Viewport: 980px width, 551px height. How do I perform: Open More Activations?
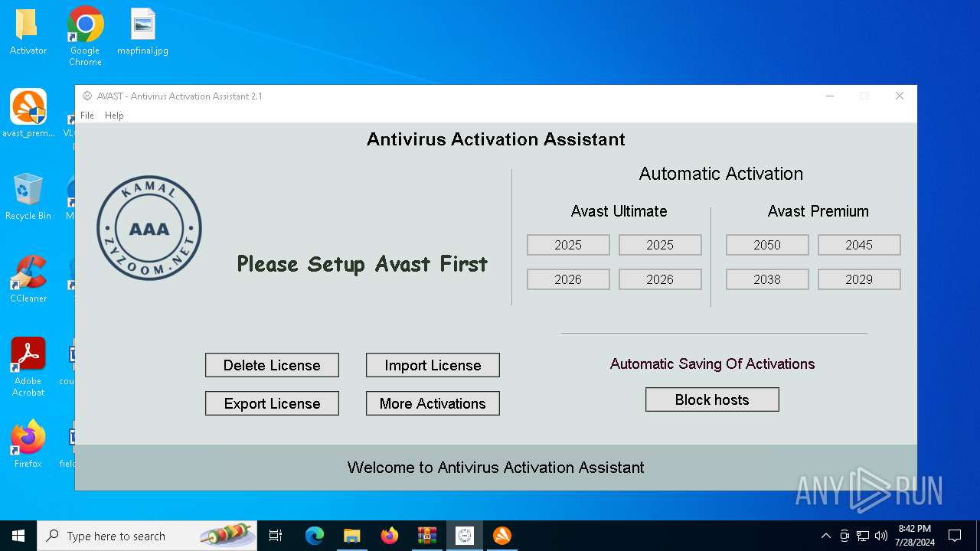[x=433, y=403]
